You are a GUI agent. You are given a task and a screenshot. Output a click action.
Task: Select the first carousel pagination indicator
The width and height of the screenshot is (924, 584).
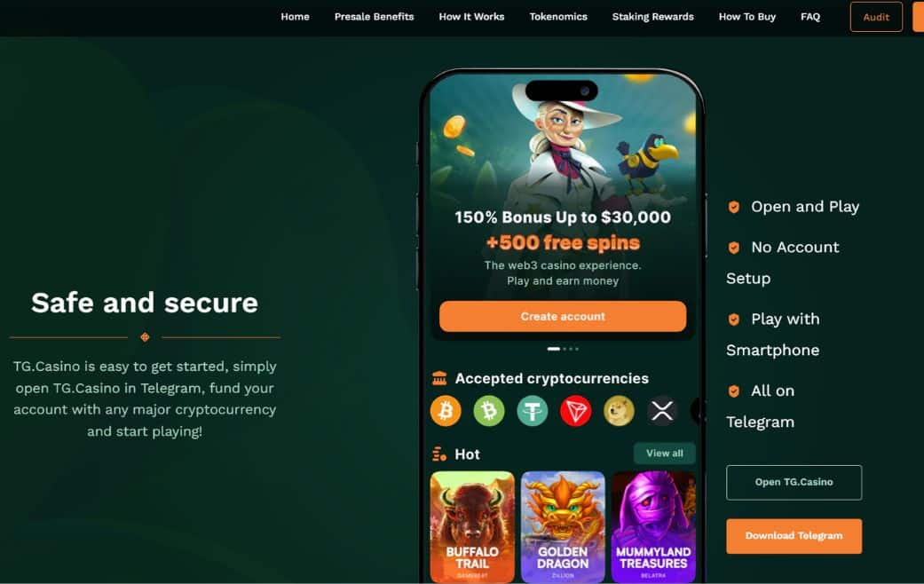point(553,349)
